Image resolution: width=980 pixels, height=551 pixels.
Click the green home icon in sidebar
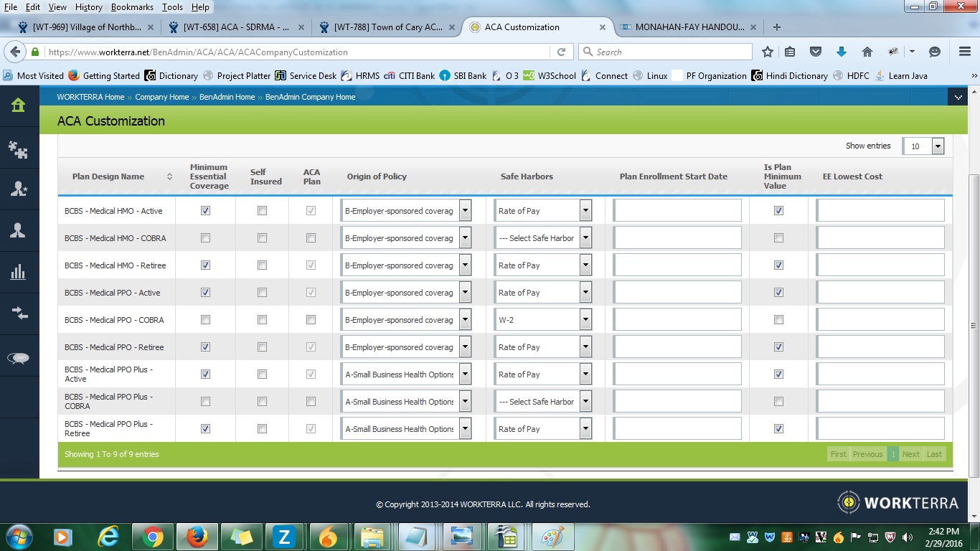pos(19,105)
